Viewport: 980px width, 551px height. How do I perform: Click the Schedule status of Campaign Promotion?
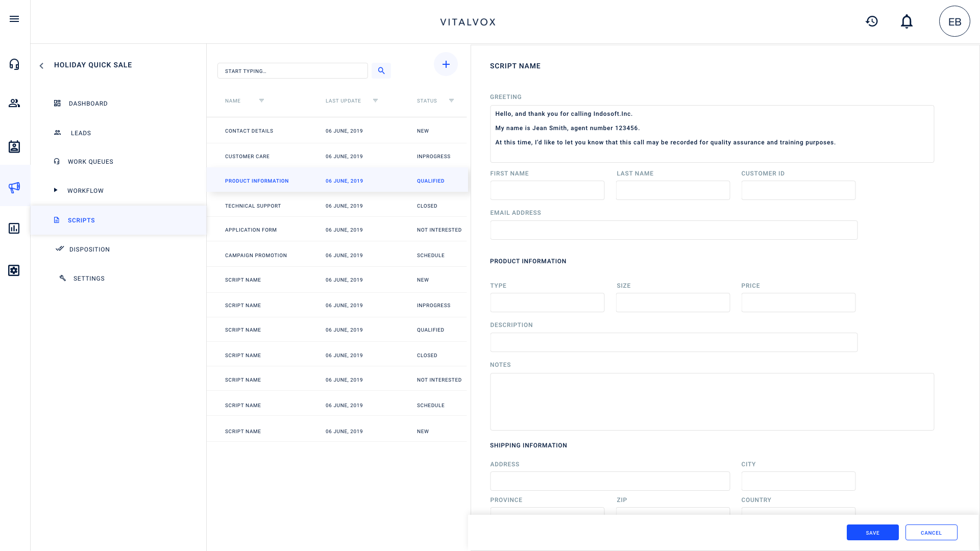430,256
